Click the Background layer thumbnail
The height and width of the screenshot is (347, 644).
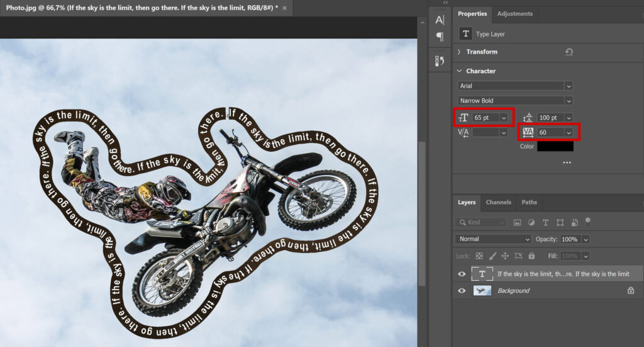tap(482, 291)
